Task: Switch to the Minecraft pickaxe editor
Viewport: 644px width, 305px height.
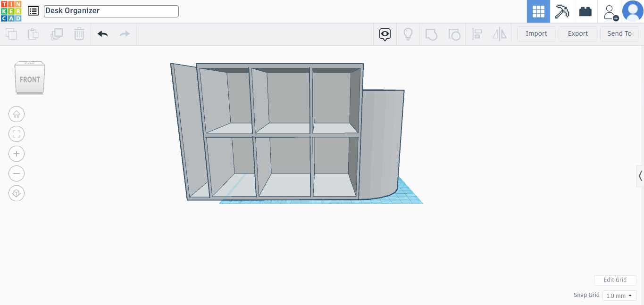Action: pos(562,11)
